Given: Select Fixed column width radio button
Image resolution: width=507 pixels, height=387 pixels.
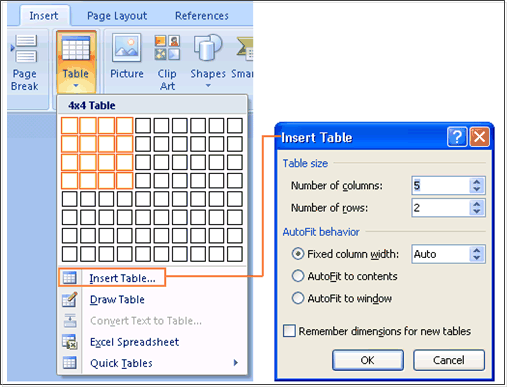Looking at the screenshot, I should (x=298, y=254).
